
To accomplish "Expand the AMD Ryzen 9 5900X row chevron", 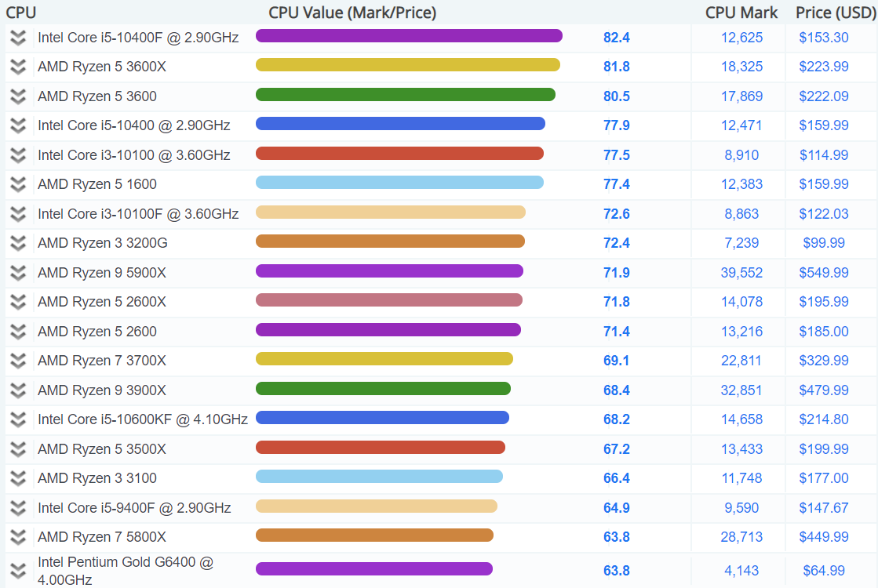I will pyautogui.click(x=18, y=273).
